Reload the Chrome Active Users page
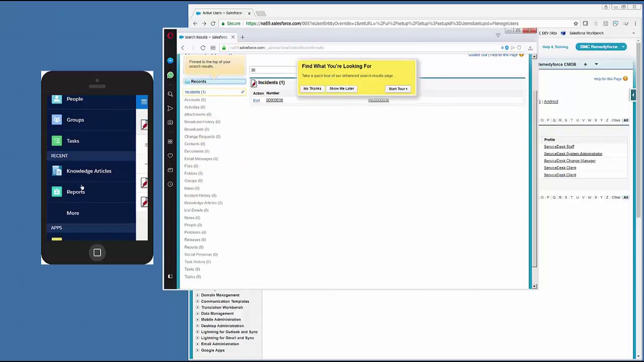644x362 pixels. pos(213,24)
